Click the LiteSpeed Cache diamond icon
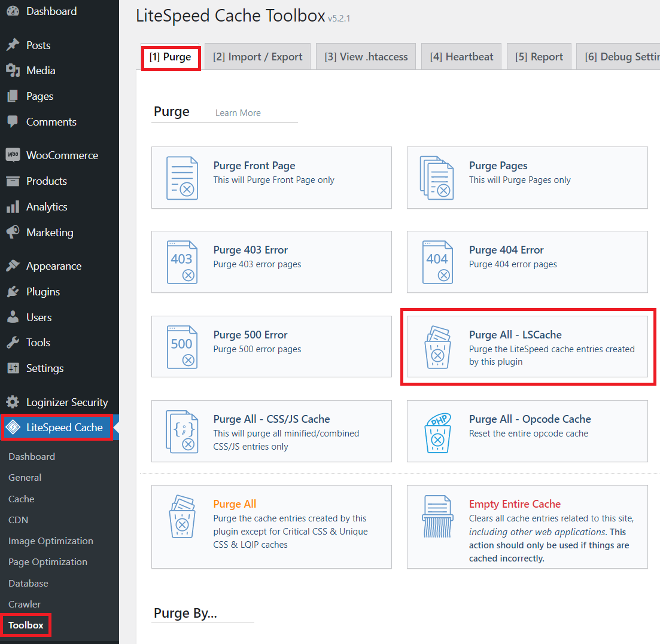Viewport: 660px width, 644px height. [x=13, y=428]
